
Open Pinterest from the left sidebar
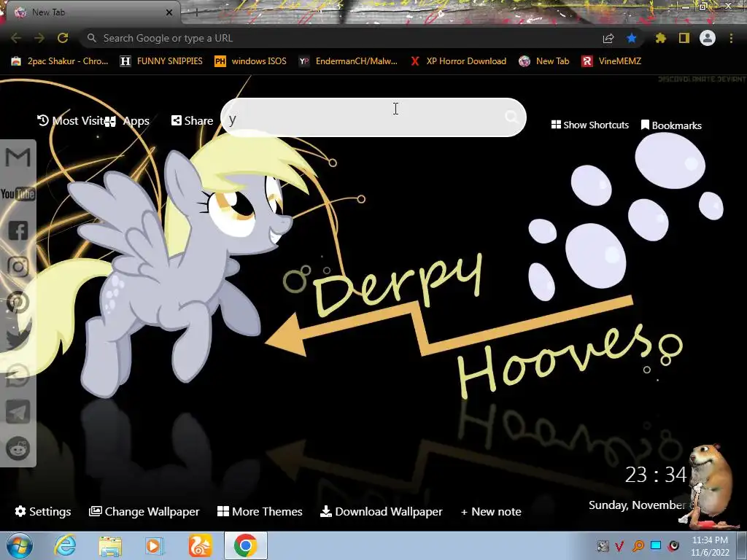pyautogui.click(x=18, y=303)
